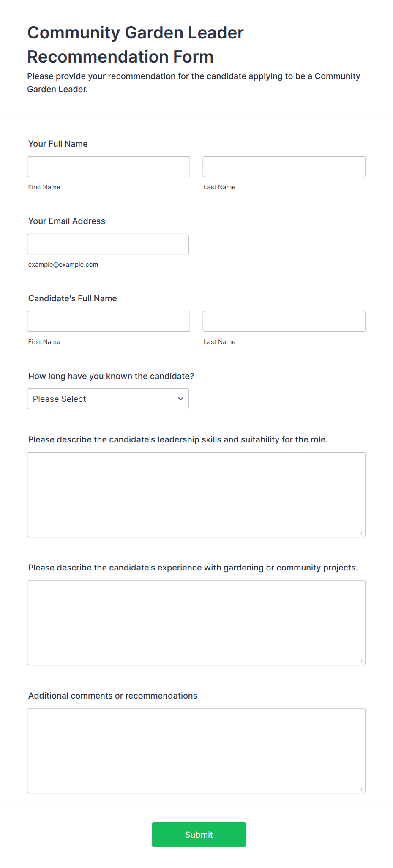Click the leadership skills description textarea
Viewport: 393px width, 868px height.
(196, 495)
